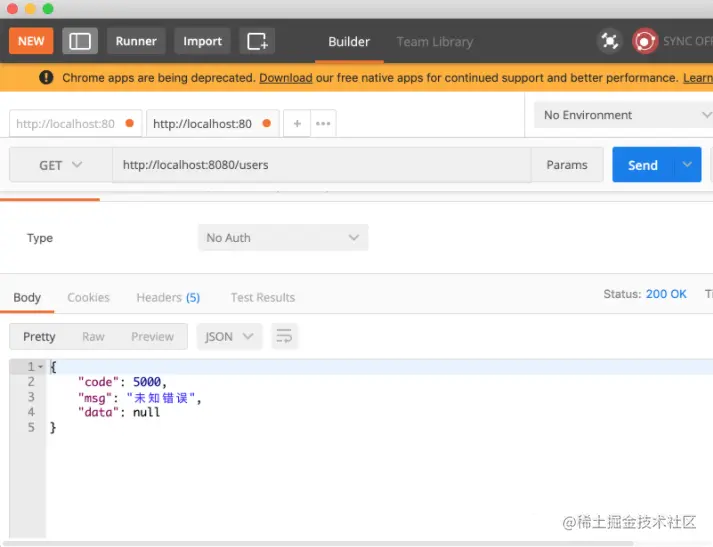Toggle line wrap icon
Viewport: 713px width, 547px height.
coord(284,336)
